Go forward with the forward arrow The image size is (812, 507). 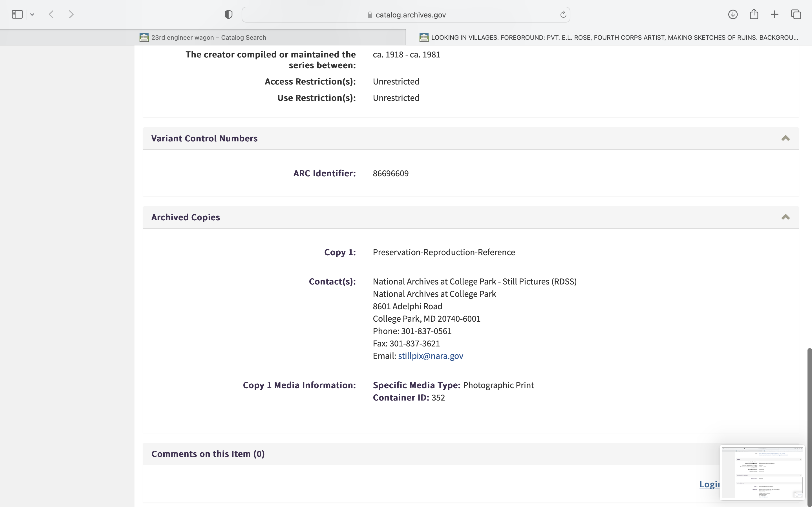point(71,14)
